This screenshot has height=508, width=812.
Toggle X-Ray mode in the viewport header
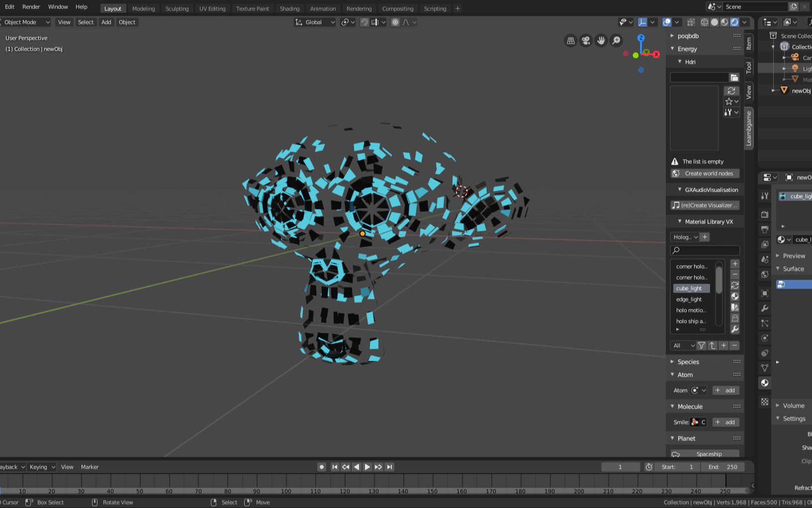[x=691, y=22]
